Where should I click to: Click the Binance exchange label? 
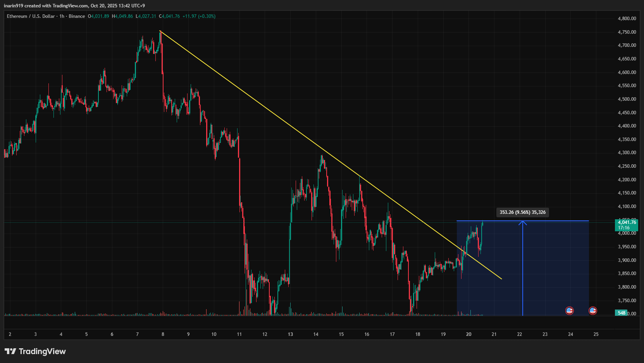[77, 16]
